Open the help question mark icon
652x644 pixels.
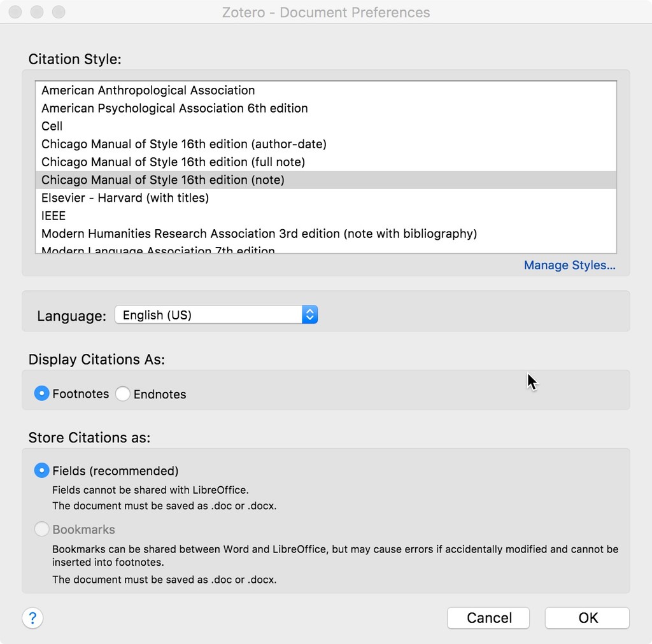point(32,618)
